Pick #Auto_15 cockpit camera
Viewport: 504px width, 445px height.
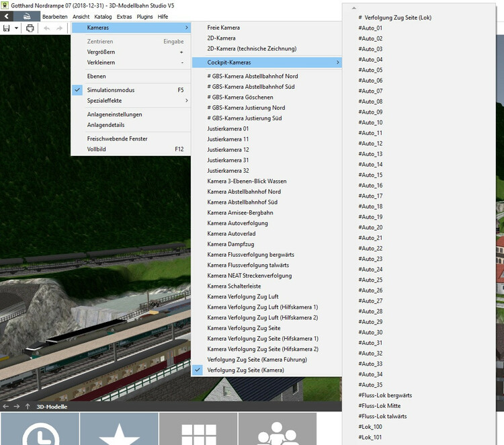tap(370, 175)
